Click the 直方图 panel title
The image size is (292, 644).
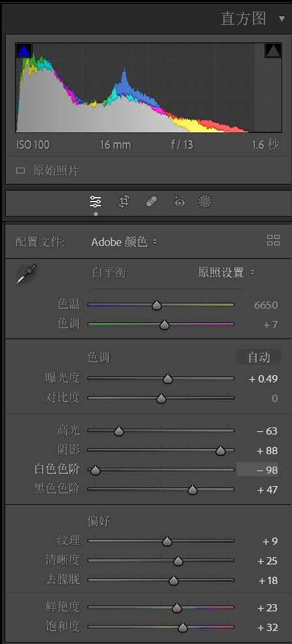tap(243, 19)
